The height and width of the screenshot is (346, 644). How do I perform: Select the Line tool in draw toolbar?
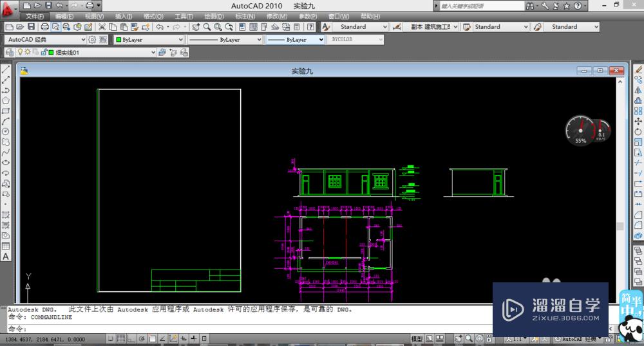point(6,69)
